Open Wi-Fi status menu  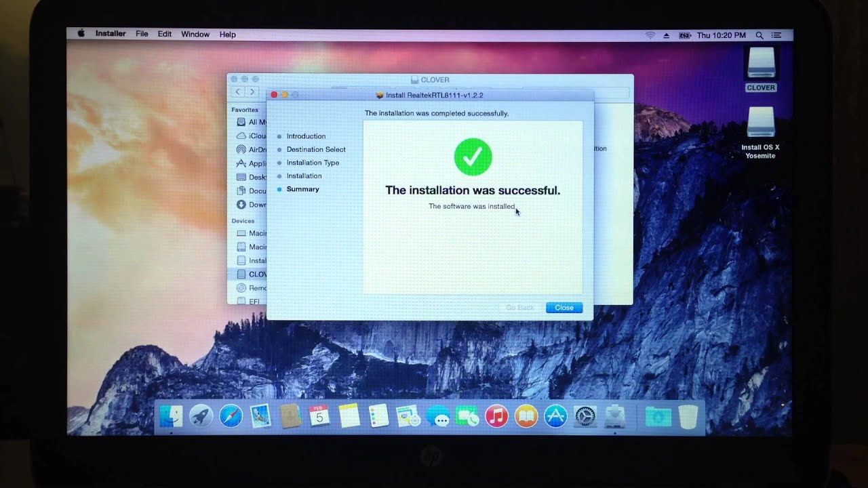[x=650, y=35]
